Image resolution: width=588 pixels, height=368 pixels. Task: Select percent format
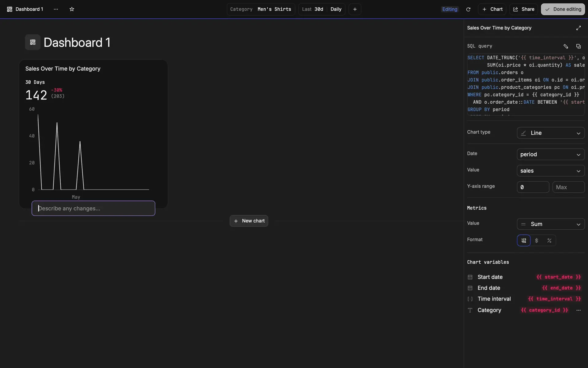(549, 240)
